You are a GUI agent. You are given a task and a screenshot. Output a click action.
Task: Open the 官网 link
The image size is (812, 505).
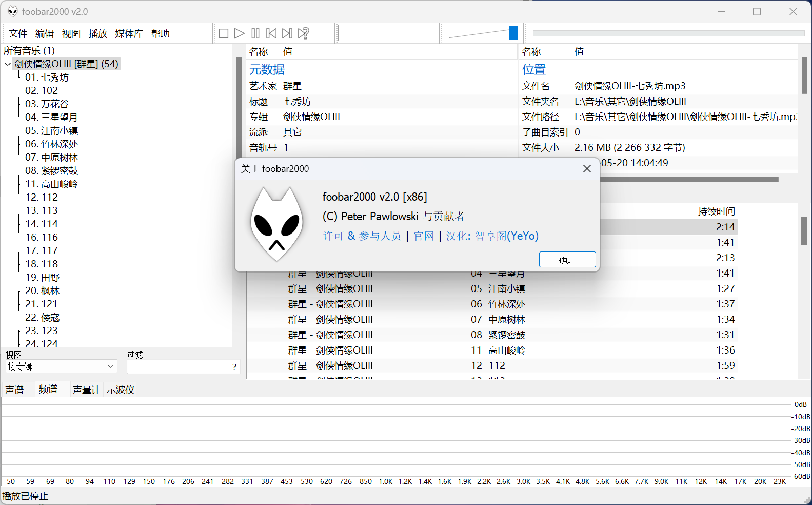[x=424, y=236]
